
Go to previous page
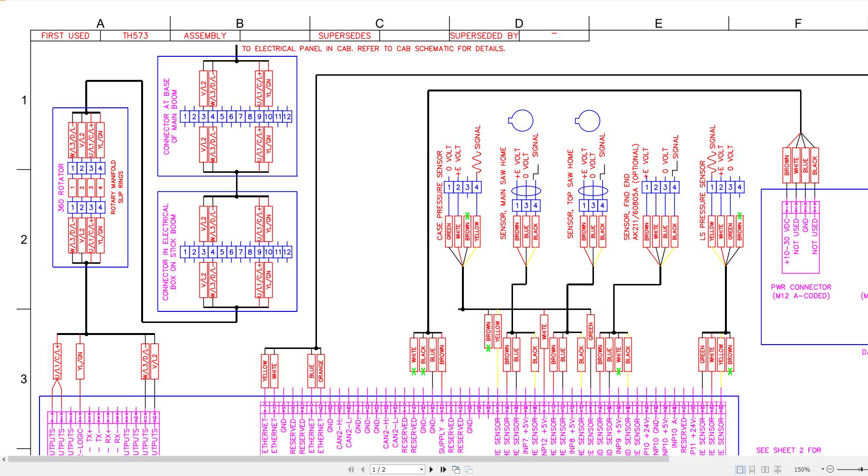coord(363,469)
